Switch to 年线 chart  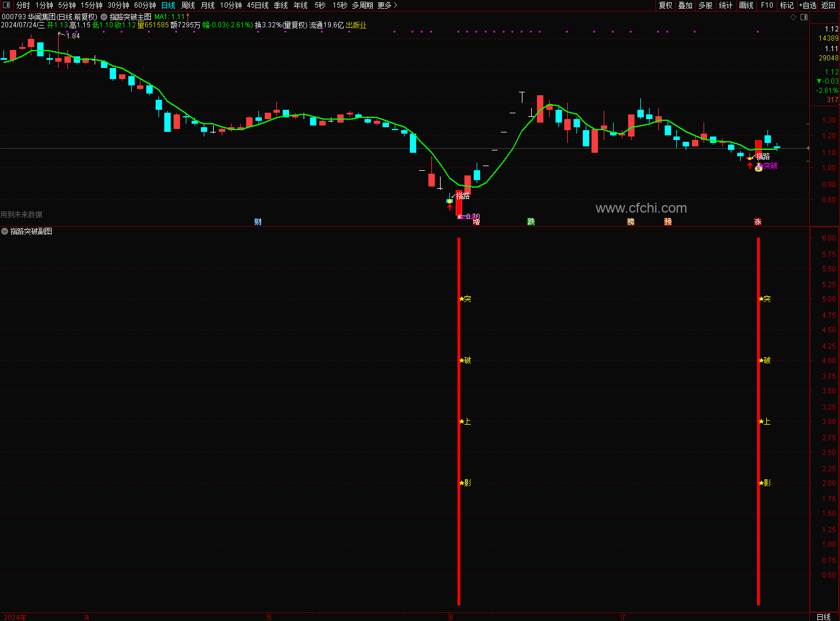[x=301, y=5]
